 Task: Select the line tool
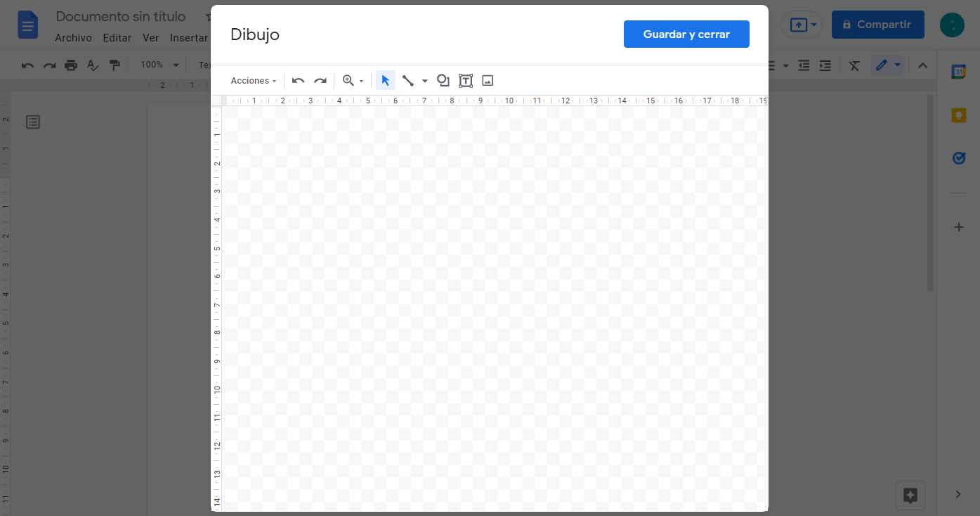408,80
